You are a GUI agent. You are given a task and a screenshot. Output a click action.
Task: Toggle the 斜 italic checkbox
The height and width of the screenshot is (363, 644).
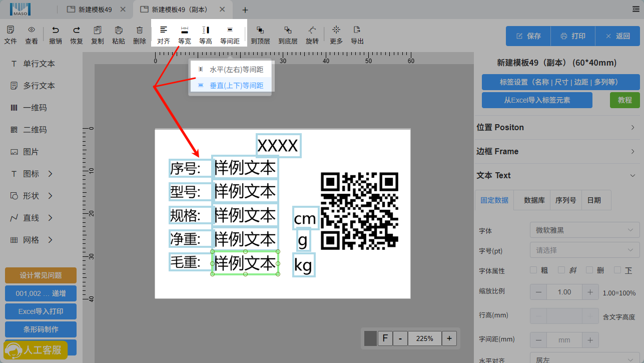[x=561, y=270]
